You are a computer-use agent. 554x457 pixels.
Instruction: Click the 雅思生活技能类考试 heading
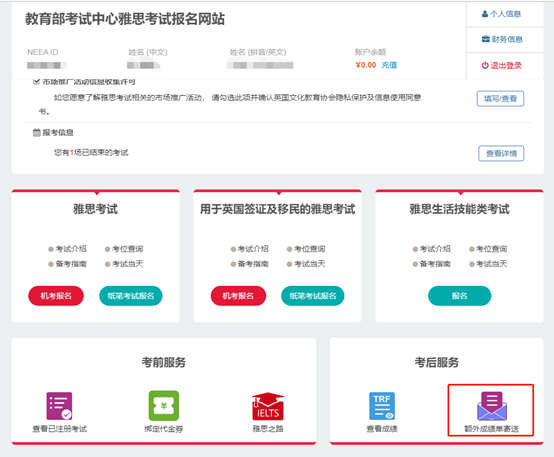(459, 209)
